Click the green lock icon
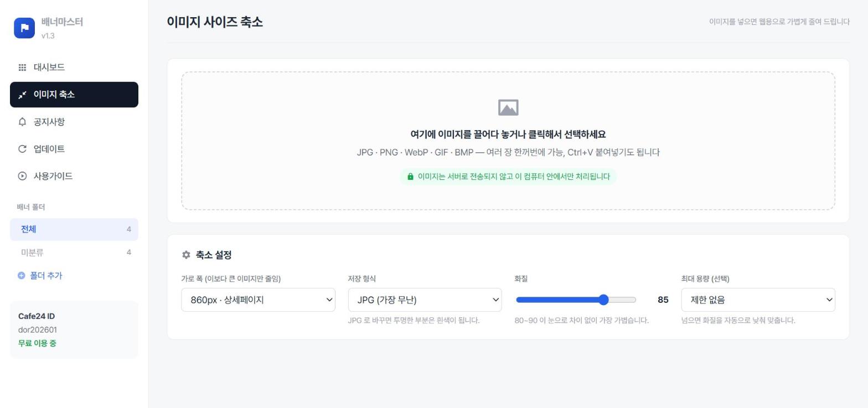 [410, 177]
